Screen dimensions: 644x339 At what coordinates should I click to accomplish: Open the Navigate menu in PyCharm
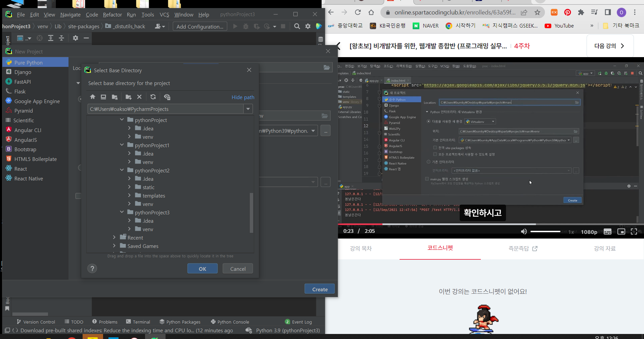(x=71, y=14)
